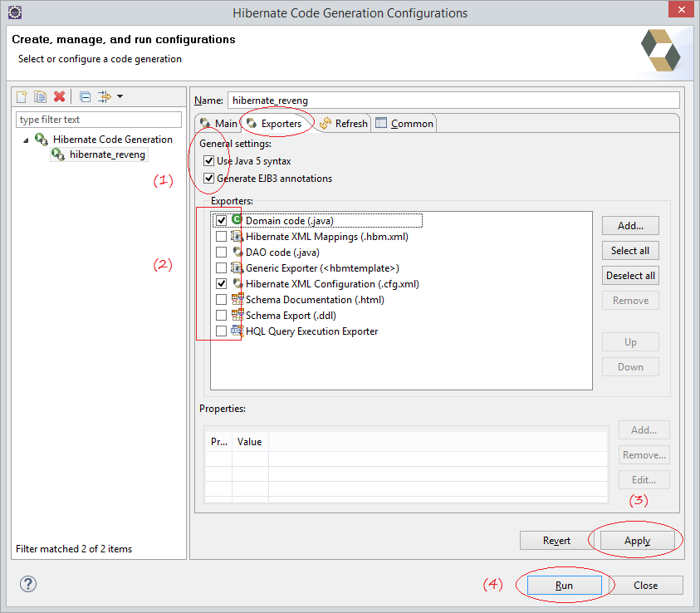700x613 pixels.
Task: Click the hibernate_reveng configuration icon
Action: coord(58,154)
